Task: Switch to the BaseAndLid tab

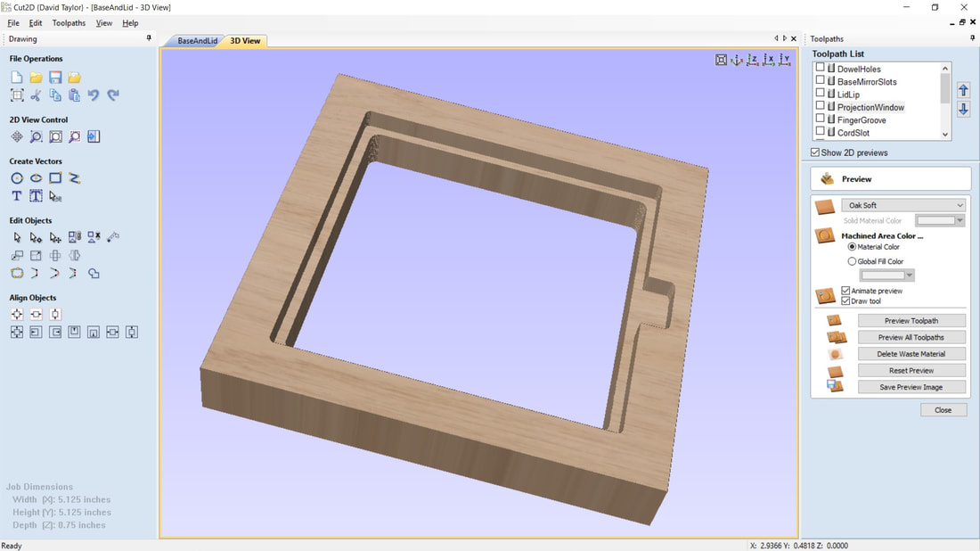Action: pos(197,41)
